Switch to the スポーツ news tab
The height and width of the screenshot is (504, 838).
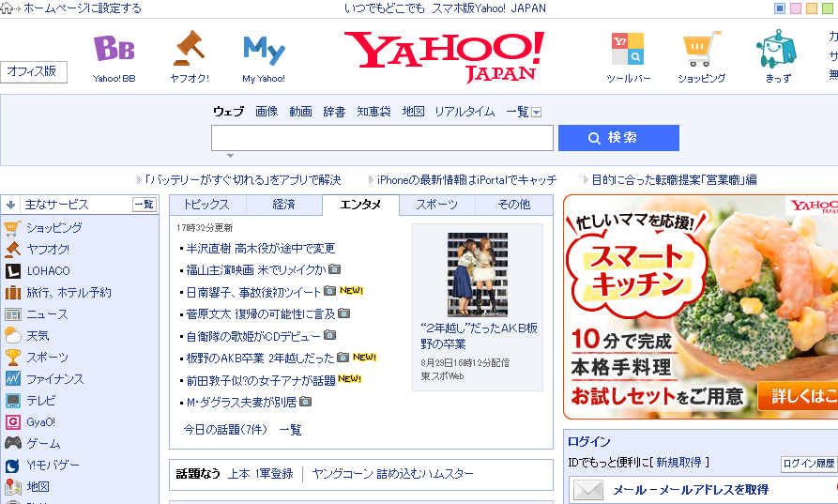point(437,205)
